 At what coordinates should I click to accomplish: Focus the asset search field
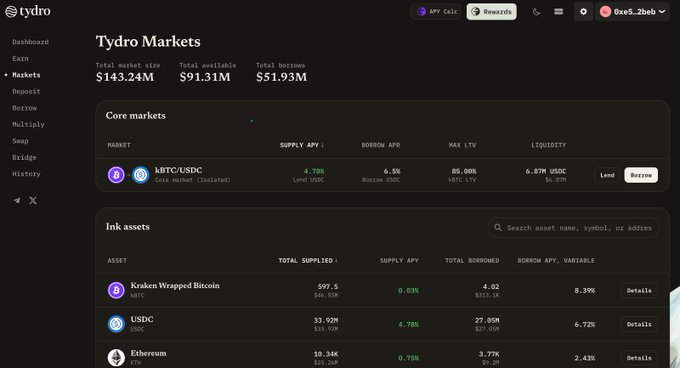pyautogui.click(x=573, y=228)
